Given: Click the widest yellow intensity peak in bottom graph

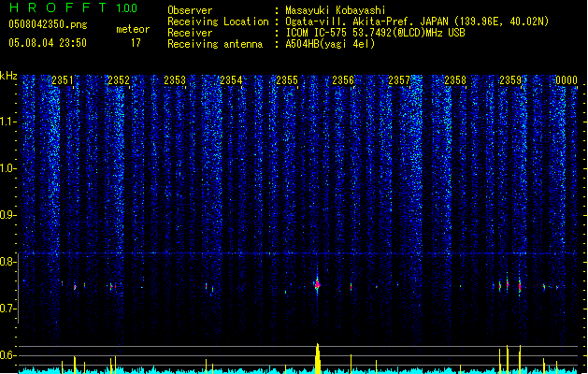Looking at the screenshot, I should pyautogui.click(x=318, y=359).
